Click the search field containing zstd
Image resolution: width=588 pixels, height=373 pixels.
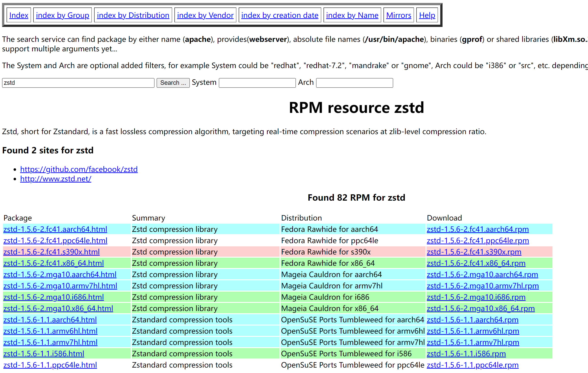(x=78, y=83)
